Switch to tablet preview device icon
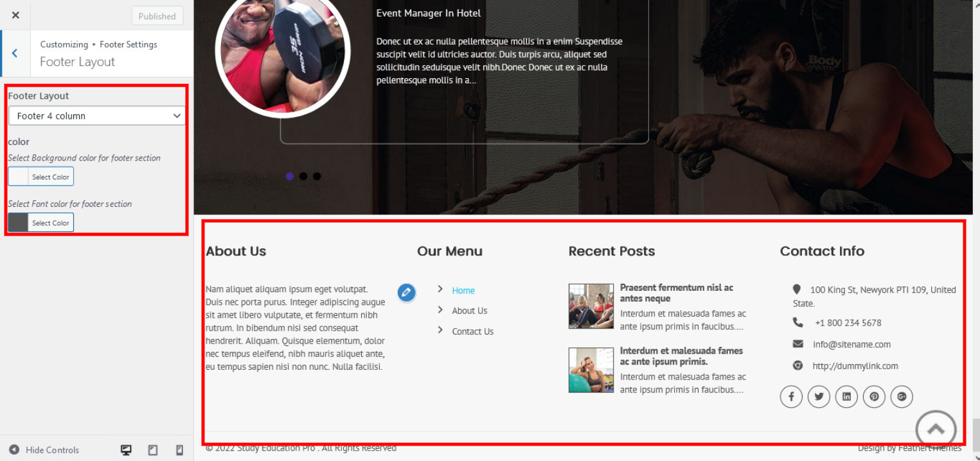The width and height of the screenshot is (980, 461). 153,450
